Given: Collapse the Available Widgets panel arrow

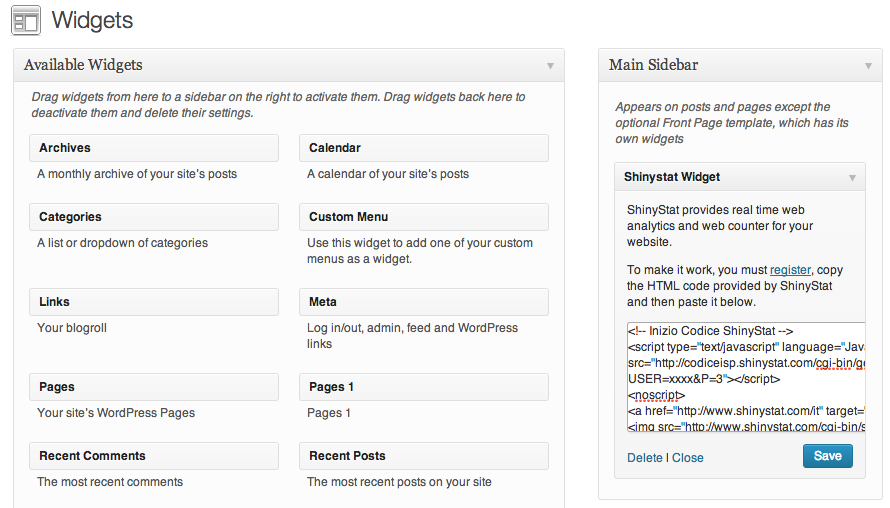Looking at the screenshot, I should point(550,66).
